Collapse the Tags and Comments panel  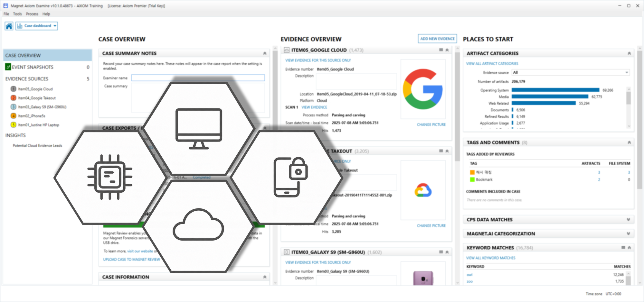629,142
